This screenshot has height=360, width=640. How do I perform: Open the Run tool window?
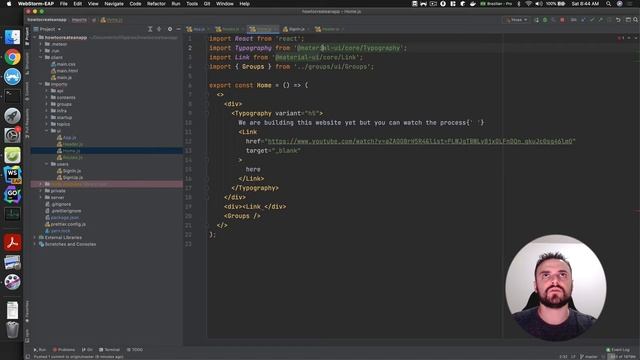tap(40, 350)
